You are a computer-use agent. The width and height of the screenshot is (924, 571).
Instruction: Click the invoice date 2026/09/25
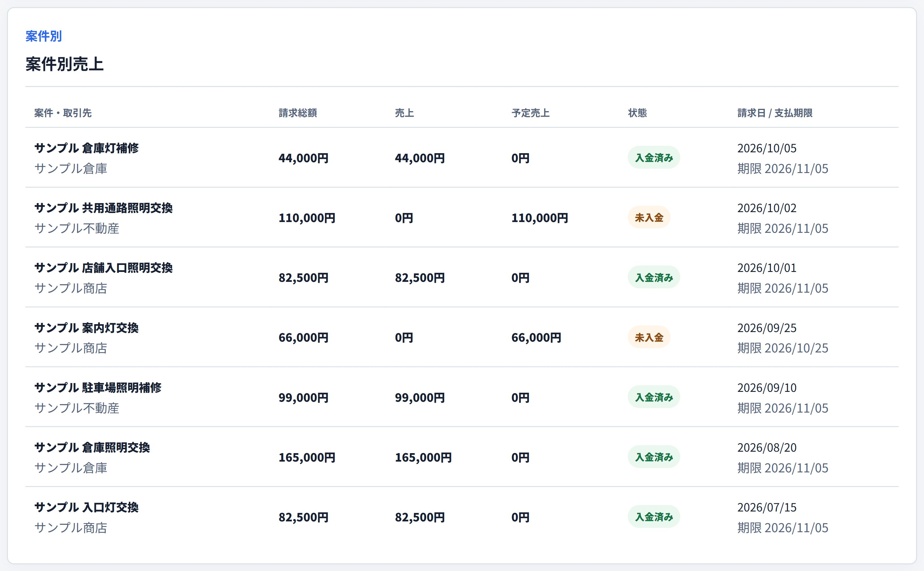[x=767, y=328]
